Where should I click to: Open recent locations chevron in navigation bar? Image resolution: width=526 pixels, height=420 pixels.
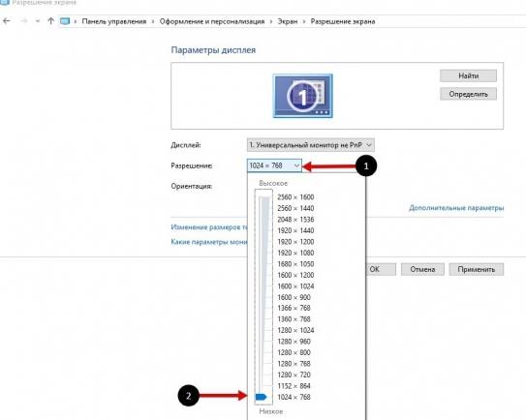pyautogui.click(x=38, y=21)
